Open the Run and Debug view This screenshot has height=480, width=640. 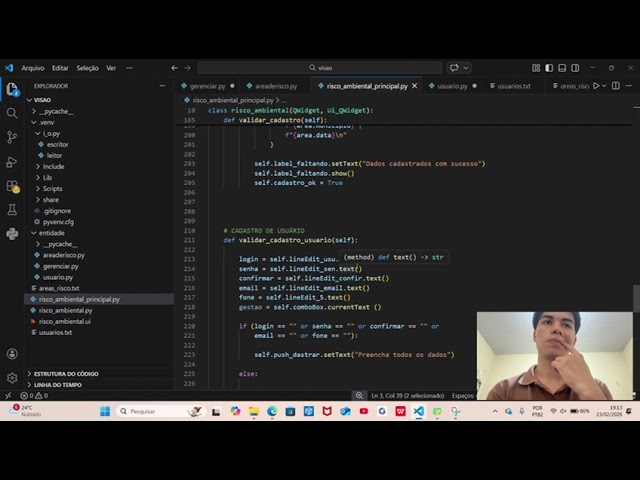(x=12, y=162)
